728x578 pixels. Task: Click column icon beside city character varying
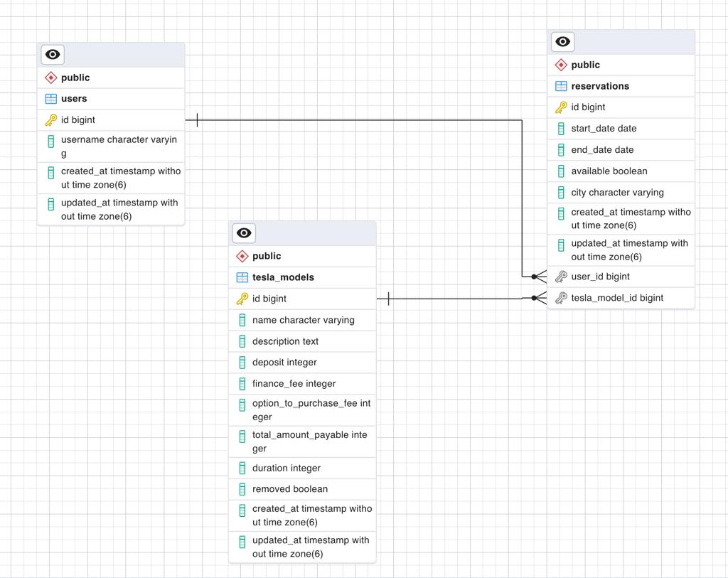562,192
